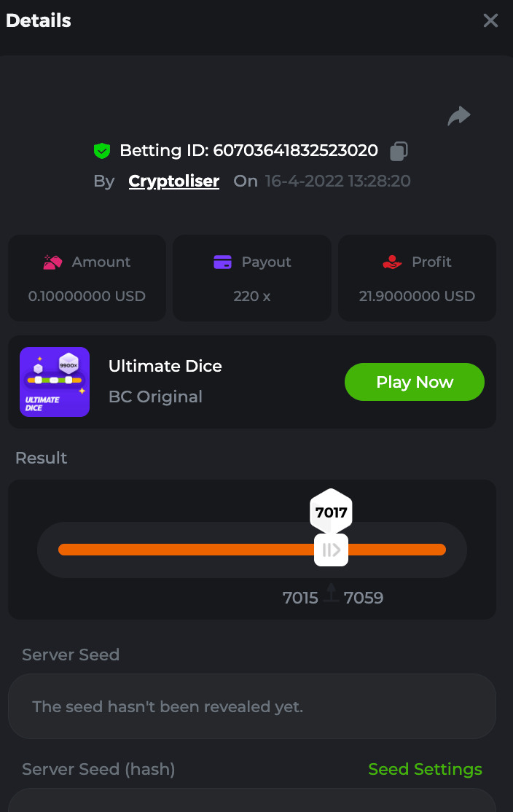Click the Ultimate Dice game title
The height and width of the screenshot is (812, 513).
pos(165,366)
